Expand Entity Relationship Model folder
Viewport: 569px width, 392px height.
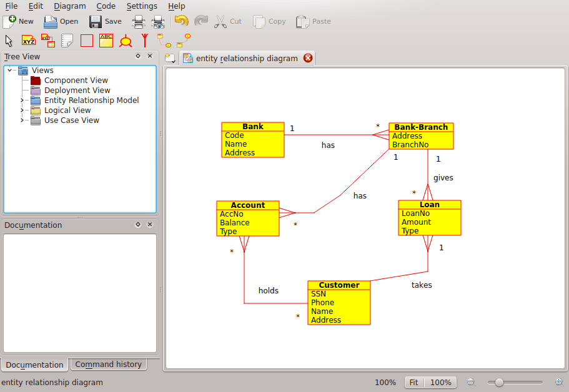[22, 100]
